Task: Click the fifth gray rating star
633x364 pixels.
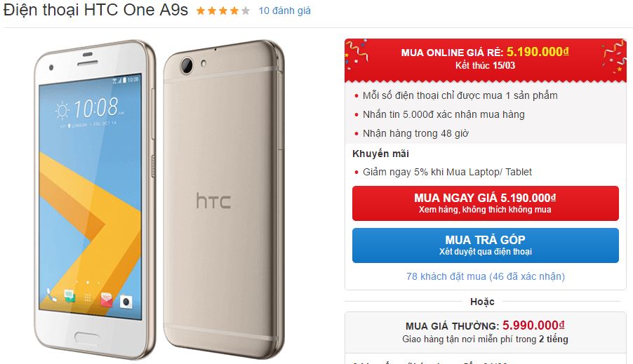Action: click(246, 11)
